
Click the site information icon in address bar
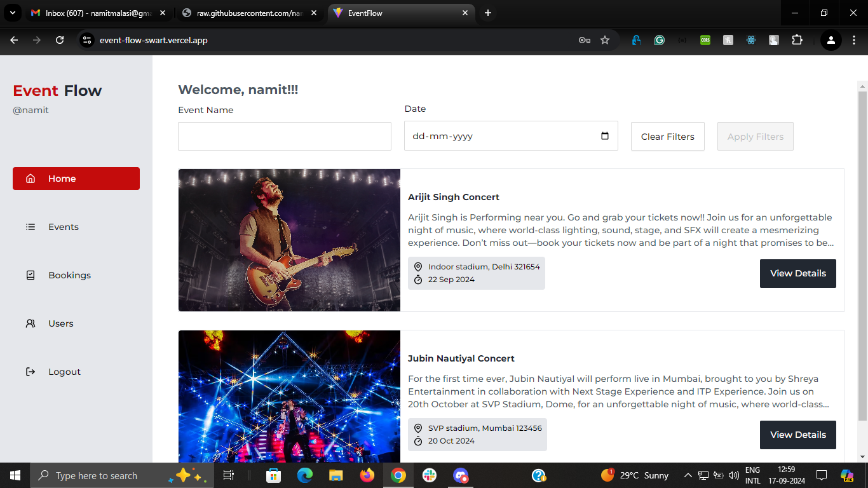[88, 40]
